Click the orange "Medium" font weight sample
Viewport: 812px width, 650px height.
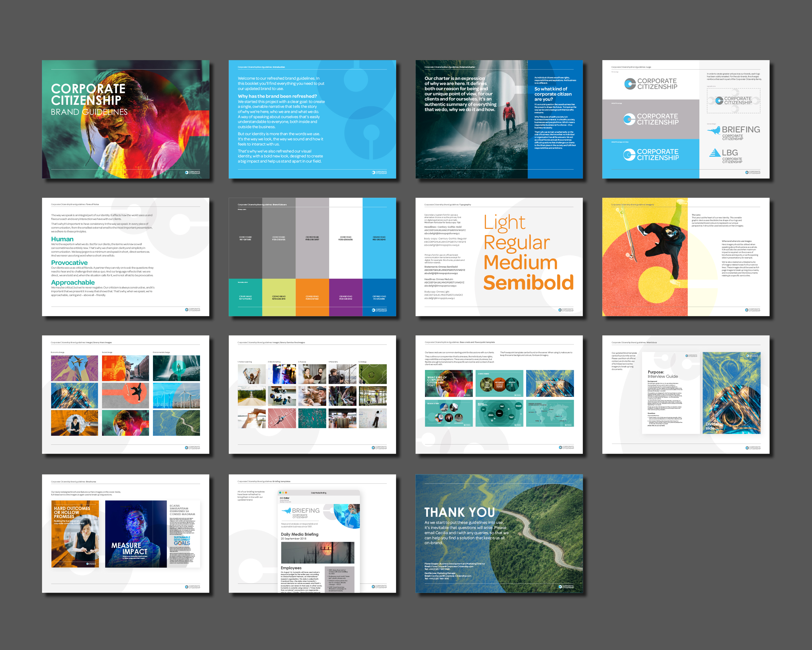click(x=520, y=262)
